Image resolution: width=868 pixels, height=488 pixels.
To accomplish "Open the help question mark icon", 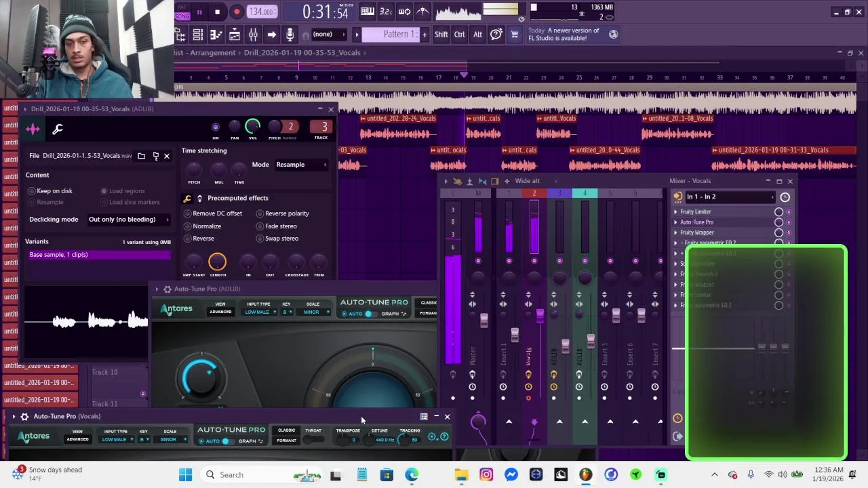I will 496,35.
